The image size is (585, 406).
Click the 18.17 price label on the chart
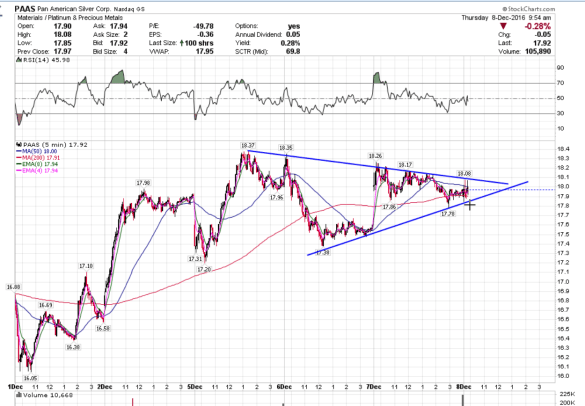coord(405,165)
